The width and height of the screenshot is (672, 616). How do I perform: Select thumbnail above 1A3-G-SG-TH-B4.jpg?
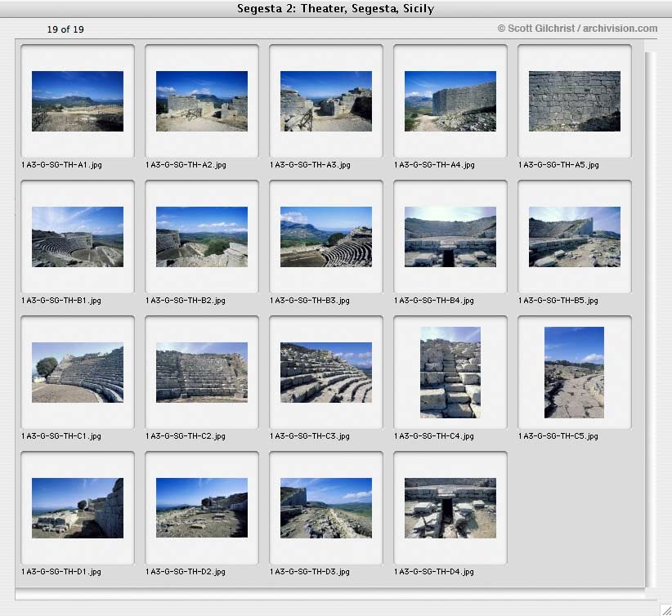[x=450, y=237]
